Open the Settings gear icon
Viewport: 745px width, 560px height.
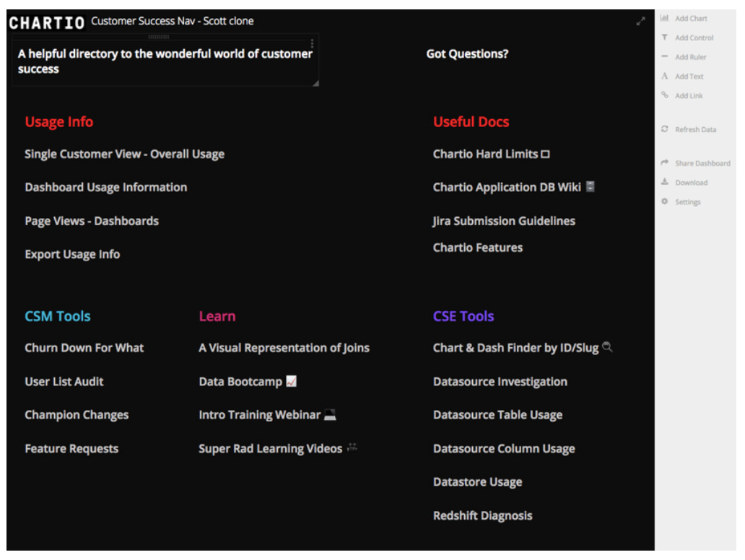[x=664, y=201]
